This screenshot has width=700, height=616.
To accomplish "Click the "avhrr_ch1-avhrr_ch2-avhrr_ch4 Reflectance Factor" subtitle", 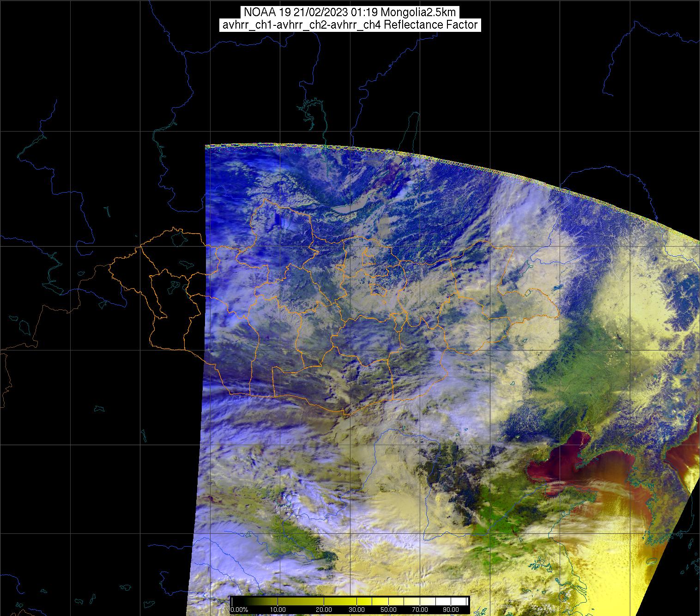I will [x=350, y=25].
